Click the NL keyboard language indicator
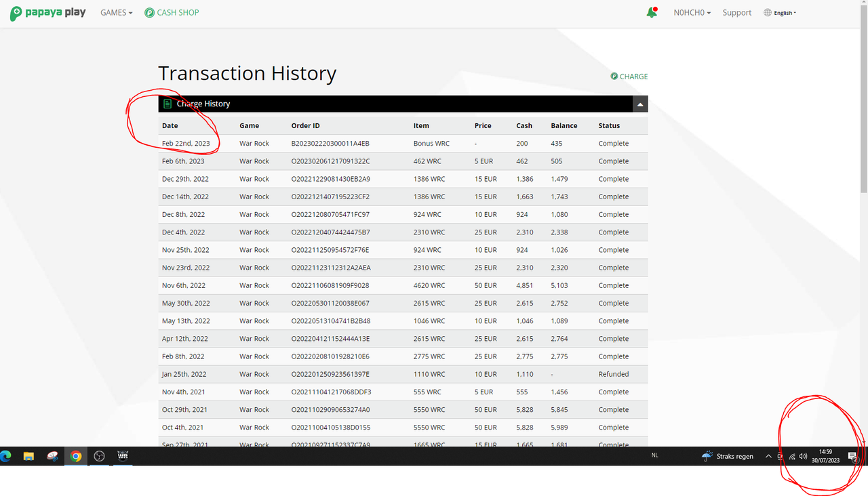This screenshot has width=868, height=496. tap(654, 456)
